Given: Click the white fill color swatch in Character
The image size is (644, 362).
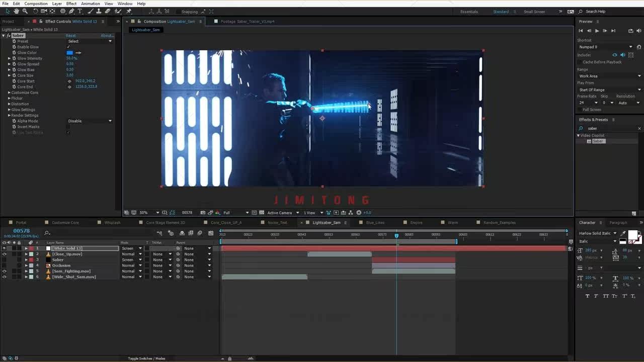Looking at the screenshot, I should [x=632, y=235].
